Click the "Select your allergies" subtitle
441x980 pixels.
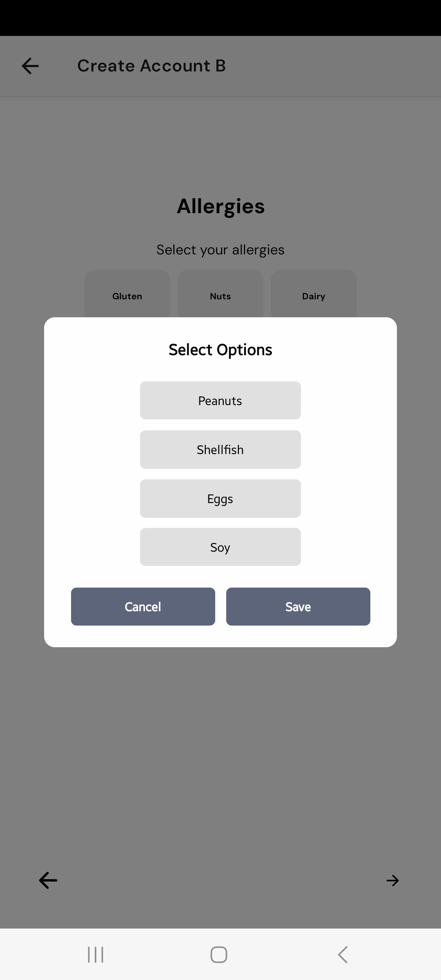pos(220,249)
